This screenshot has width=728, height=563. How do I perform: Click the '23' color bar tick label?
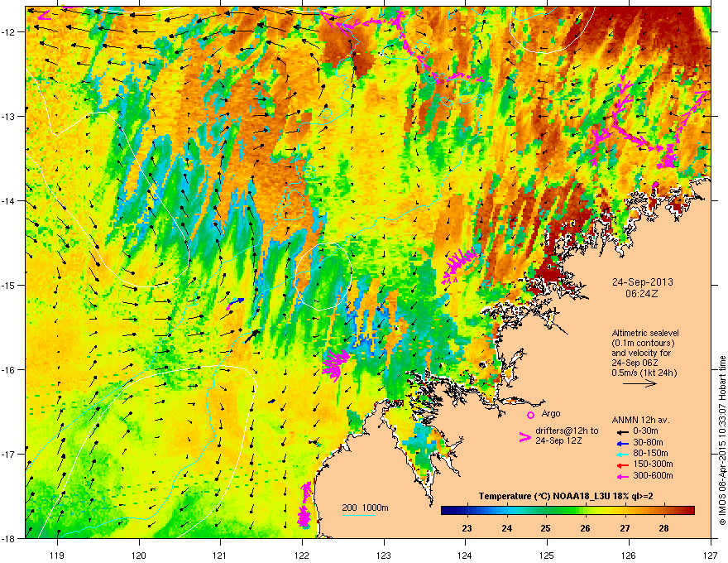point(467,528)
